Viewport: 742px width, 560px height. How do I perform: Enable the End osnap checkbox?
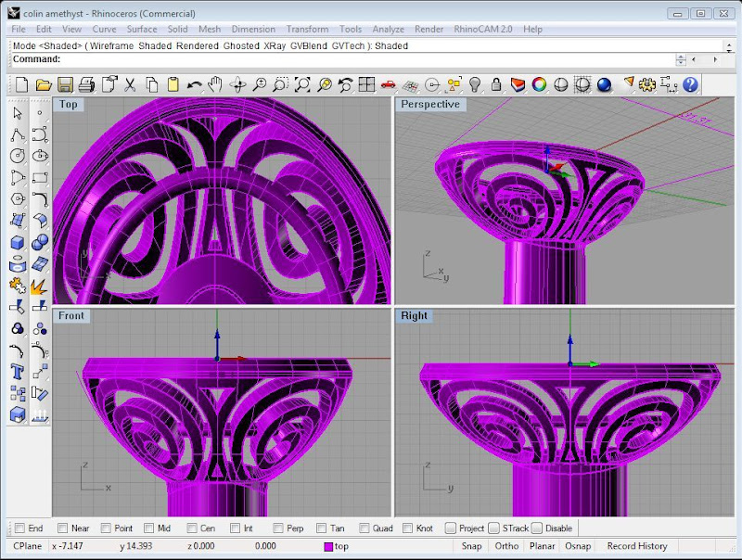[x=20, y=528]
